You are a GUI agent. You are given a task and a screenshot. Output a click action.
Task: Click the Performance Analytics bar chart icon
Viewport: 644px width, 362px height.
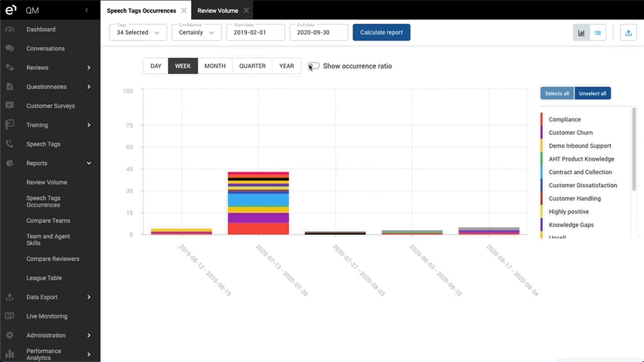[10, 354]
